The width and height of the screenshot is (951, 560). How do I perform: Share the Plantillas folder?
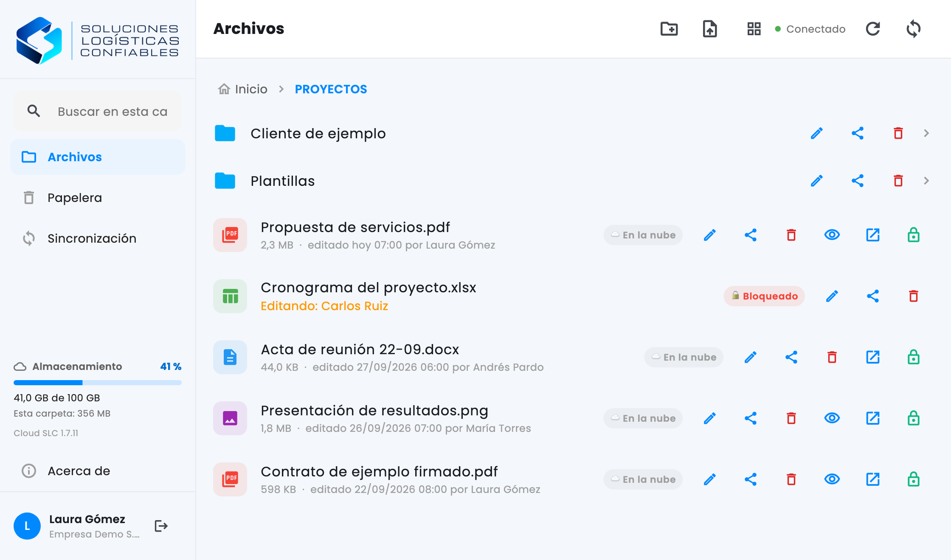pyautogui.click(x=858, y=181)
